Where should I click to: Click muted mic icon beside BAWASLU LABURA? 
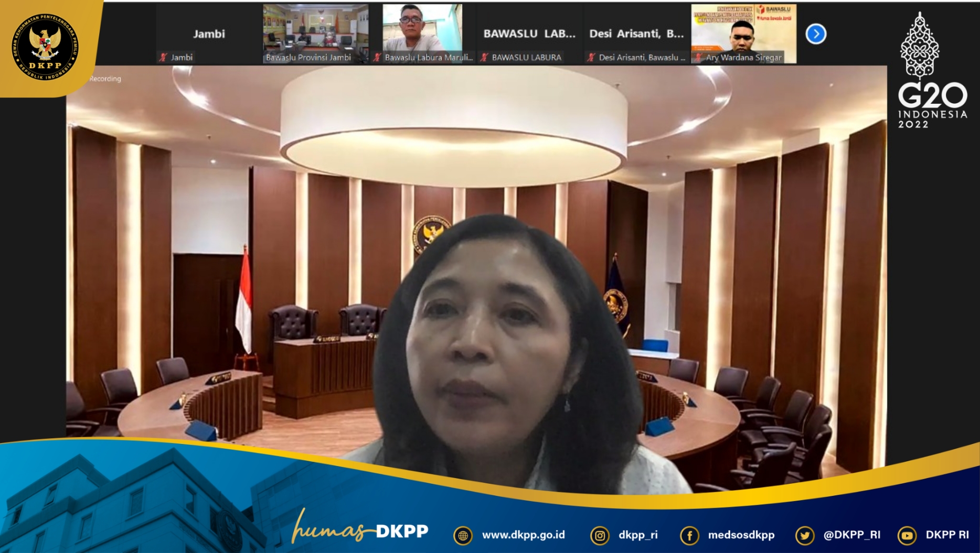(x=485, y=58)
